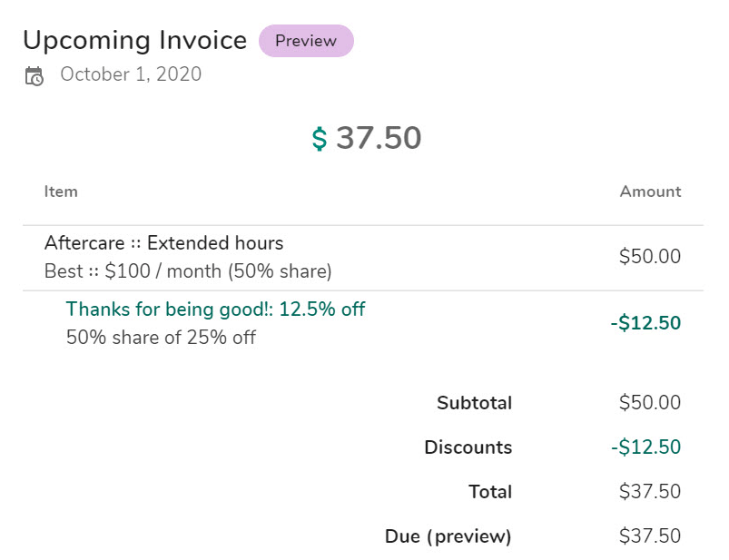Viewport: 729px width, 560px height.
Task: Click the calendar clock icon beside the date
Action: click(34, 76)
